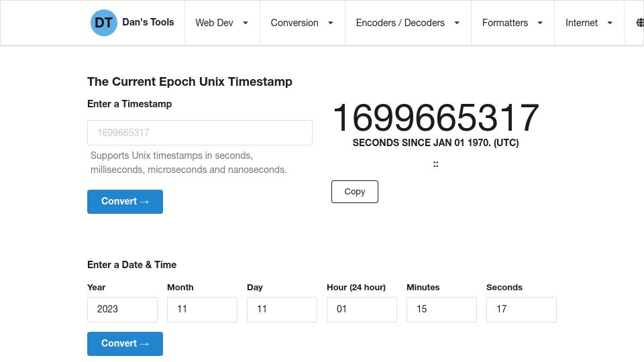
Task: Click 'SECONDS SINCE JAN 01 1970. (UTC)' text
Action: click(435, 143)
